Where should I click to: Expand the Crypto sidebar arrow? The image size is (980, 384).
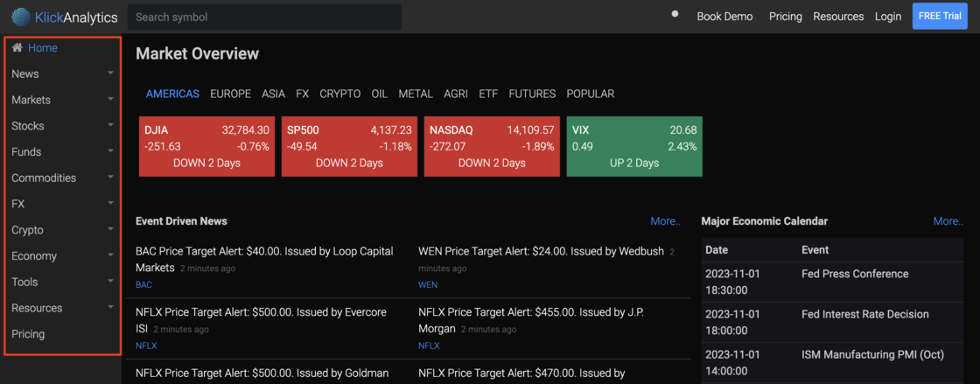click(110, 229)
